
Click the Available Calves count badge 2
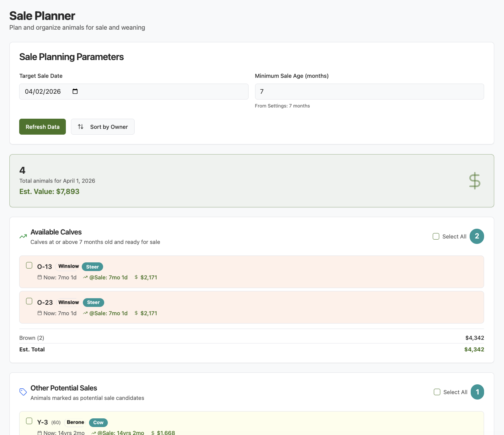pos(477,236)
